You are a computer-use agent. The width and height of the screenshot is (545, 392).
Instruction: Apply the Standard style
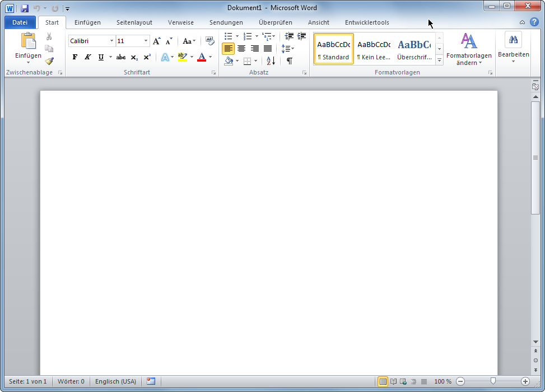click(334, 49)
